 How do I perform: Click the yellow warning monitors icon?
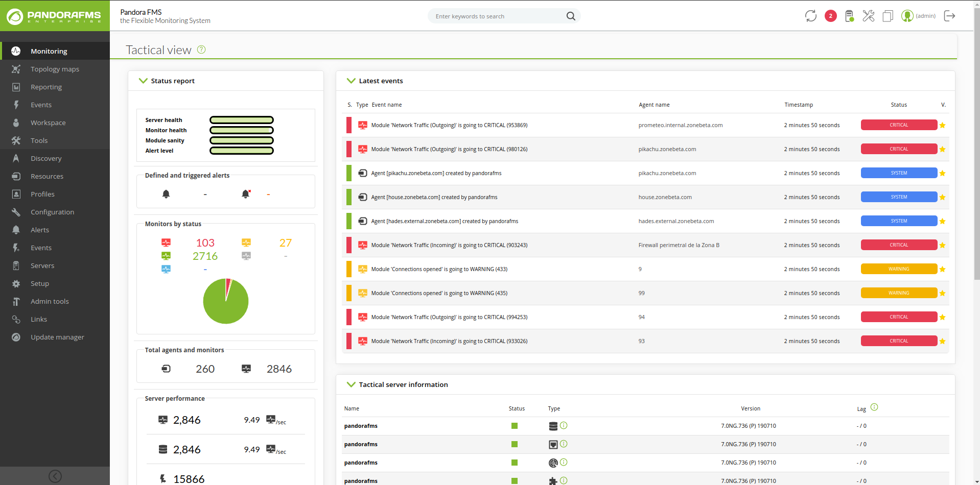pyautogui.click(x=246, y=243)
